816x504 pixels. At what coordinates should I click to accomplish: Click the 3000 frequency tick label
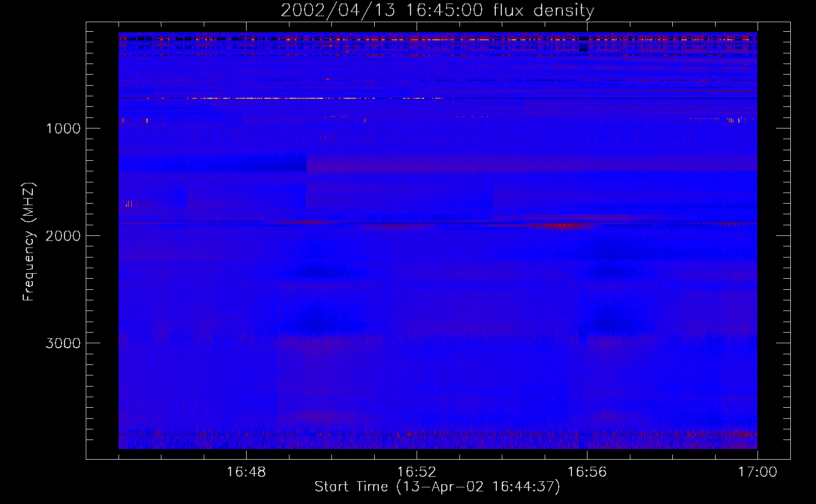tap(63, 343)
